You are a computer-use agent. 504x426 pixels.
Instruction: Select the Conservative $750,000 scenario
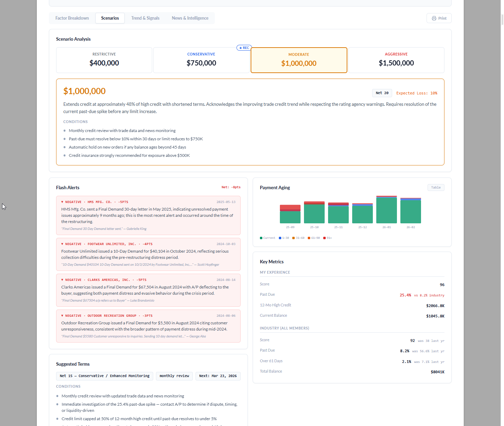pos(201,60)
